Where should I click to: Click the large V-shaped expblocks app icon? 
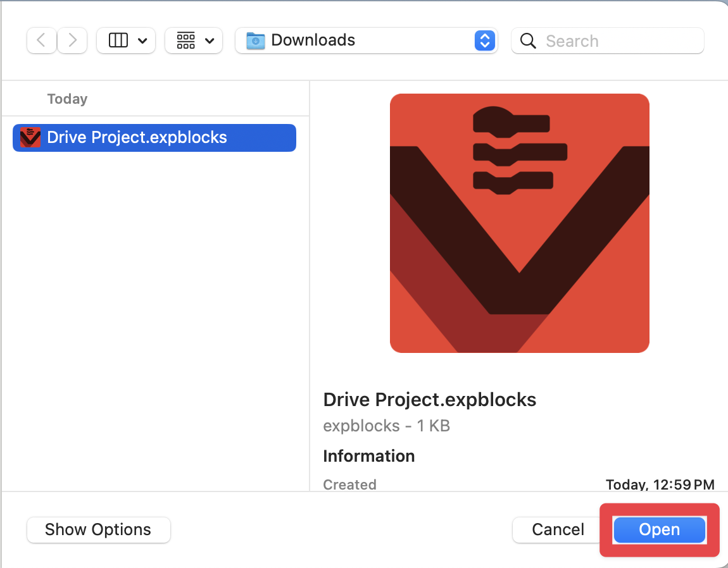pyautogui.click(x=519, y=223)
